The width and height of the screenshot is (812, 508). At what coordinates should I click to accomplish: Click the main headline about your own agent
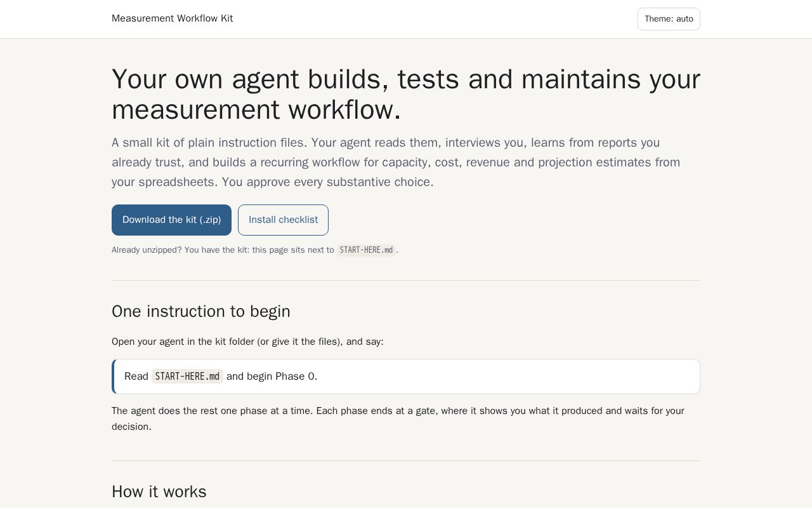[406, 95]
